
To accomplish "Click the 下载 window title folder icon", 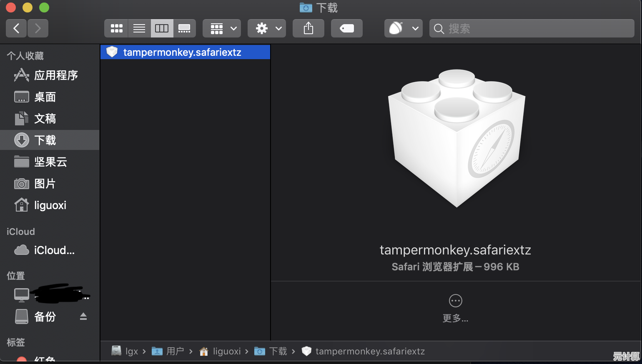I will coord(306,7).
